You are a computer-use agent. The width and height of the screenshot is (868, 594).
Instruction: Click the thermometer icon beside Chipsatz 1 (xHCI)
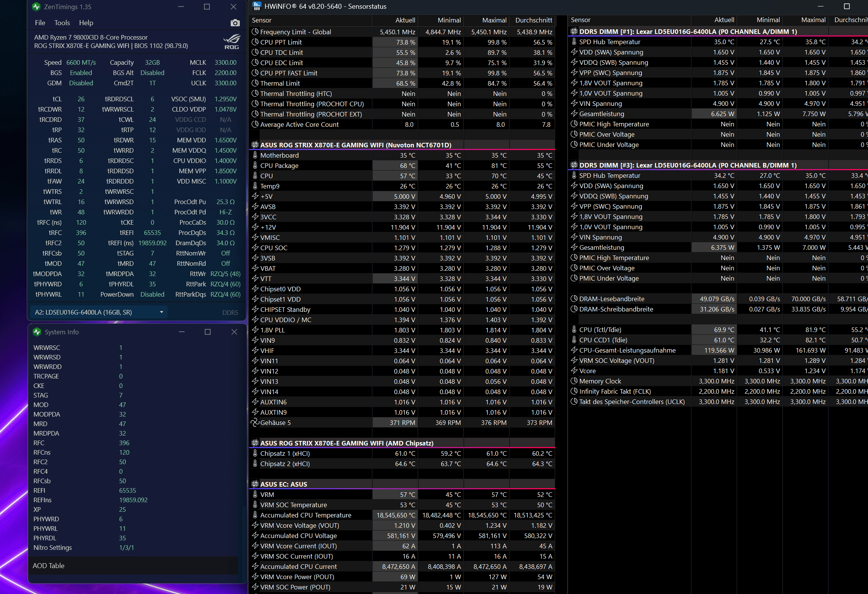point(255,453)
